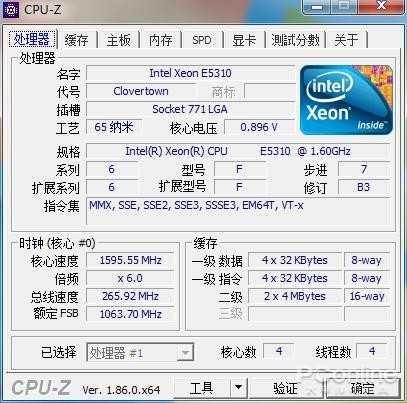Go to the 测試分數 benchmark tab
Screen dimensions: 407x403
(x=295, y=40)
